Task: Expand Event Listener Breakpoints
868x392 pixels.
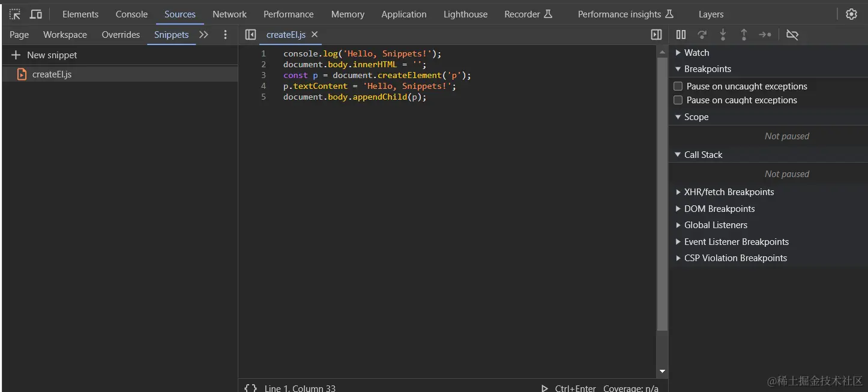Action: click(678, 242)
